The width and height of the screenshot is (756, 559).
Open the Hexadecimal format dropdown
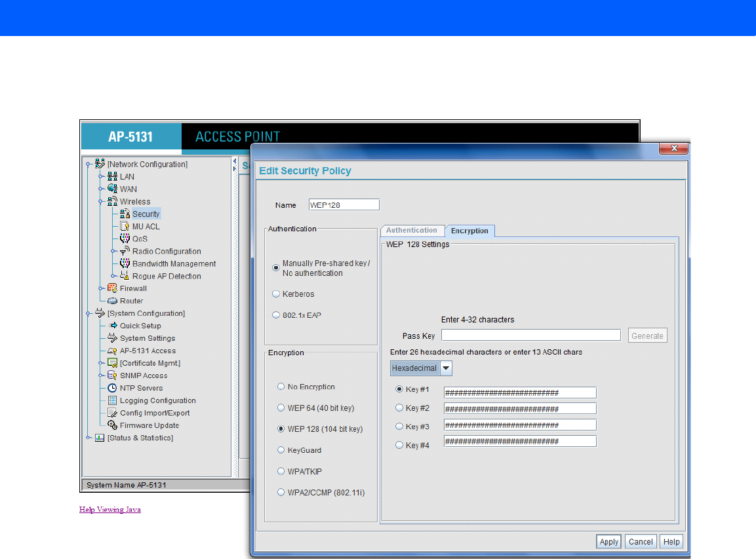tap(446, 368)
